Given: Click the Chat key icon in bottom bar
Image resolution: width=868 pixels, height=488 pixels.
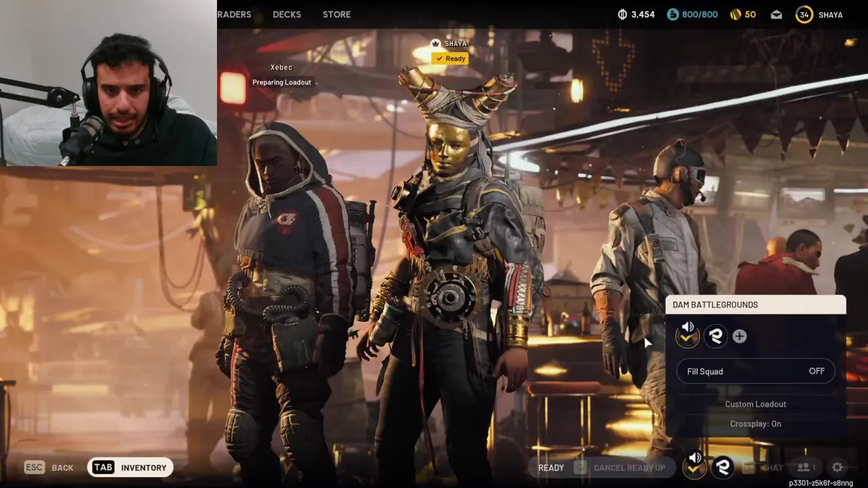Looking at the screenshot, I should [x=748, y=467].
